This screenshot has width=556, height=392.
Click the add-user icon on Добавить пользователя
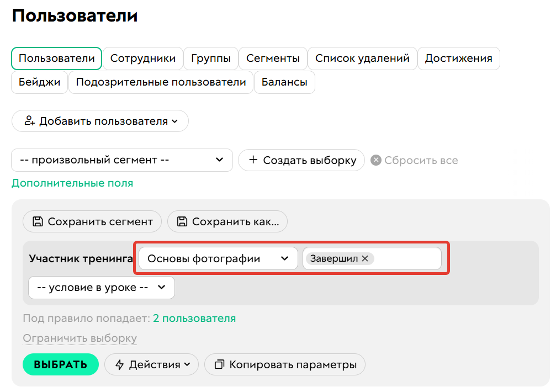30,121
